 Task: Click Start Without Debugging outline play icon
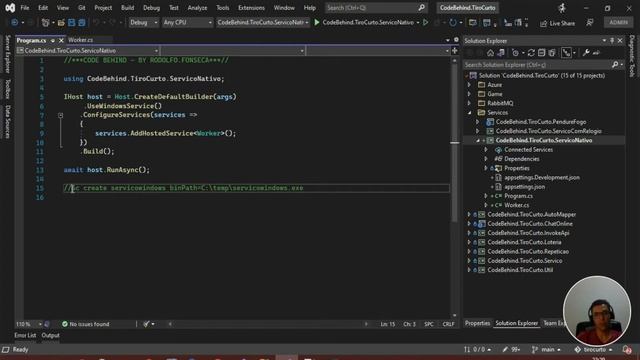tap(425, 22)
